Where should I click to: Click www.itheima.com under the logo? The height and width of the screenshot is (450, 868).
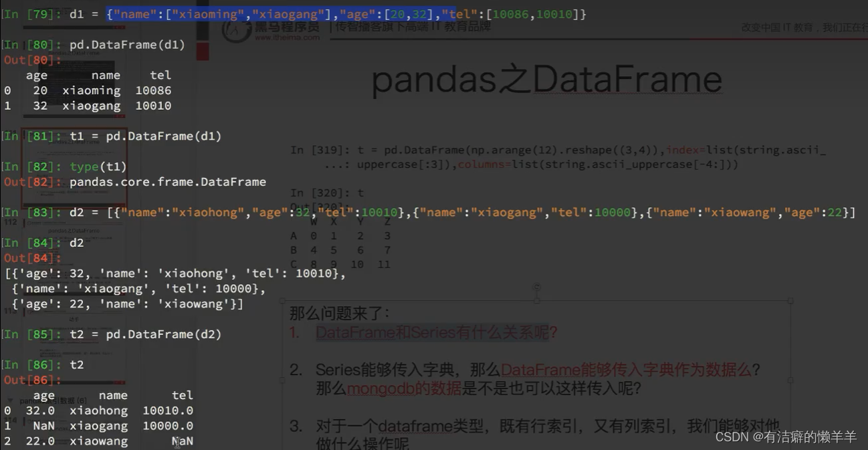click(x=286, y=37)
